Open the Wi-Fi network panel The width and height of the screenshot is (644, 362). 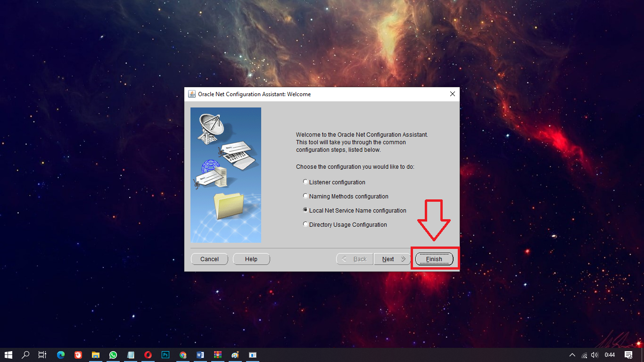tap(585, 355)
